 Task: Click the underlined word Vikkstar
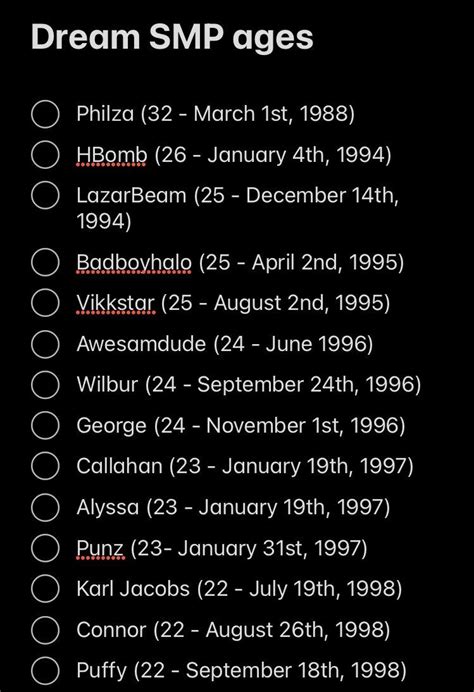click(116, 303)
